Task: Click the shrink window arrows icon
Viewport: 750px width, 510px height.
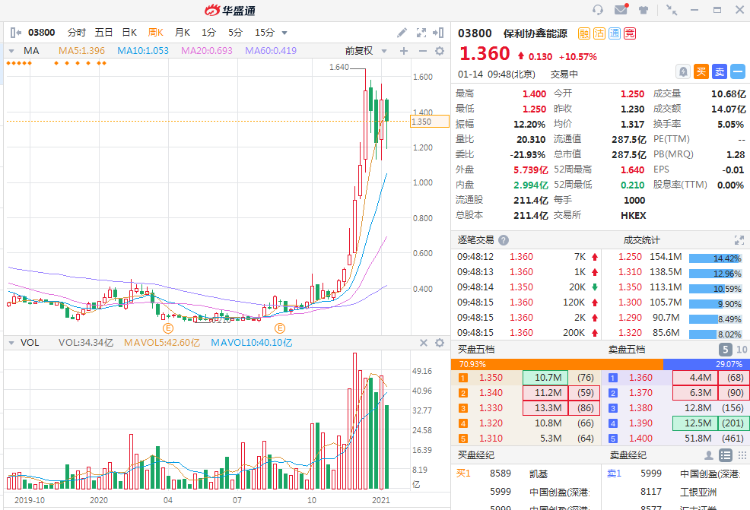Action: (672, 10)
